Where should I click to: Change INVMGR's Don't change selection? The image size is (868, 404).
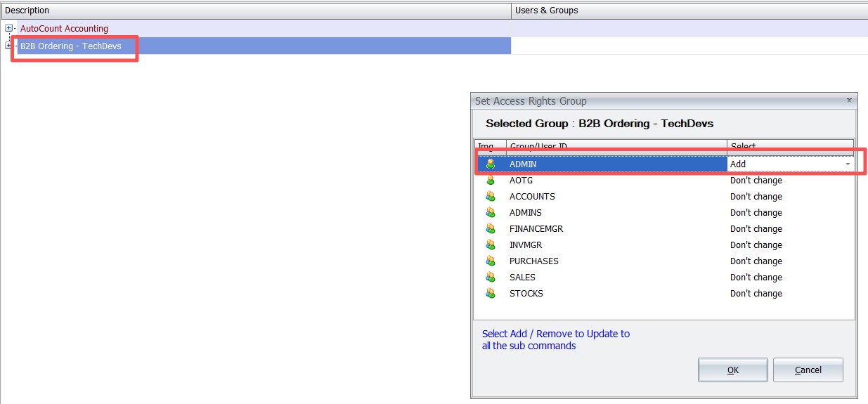(x=791, y=245)
